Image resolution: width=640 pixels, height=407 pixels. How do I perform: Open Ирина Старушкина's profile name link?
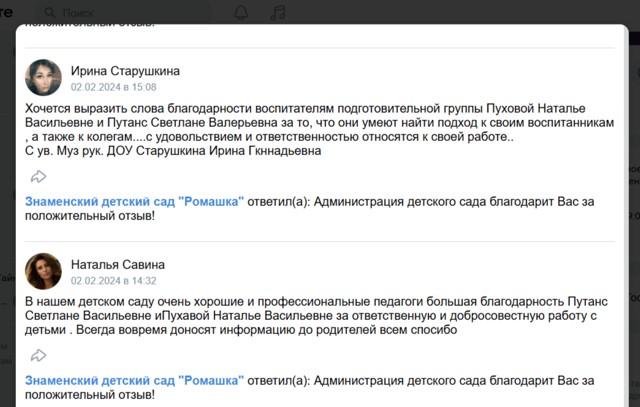click(x=125, y=71)
